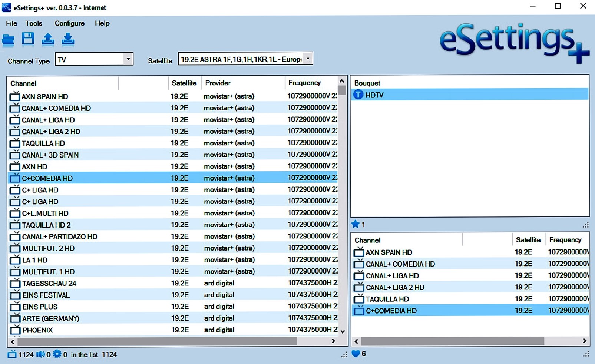Click the gear data count icon

(x=57, y=354)
